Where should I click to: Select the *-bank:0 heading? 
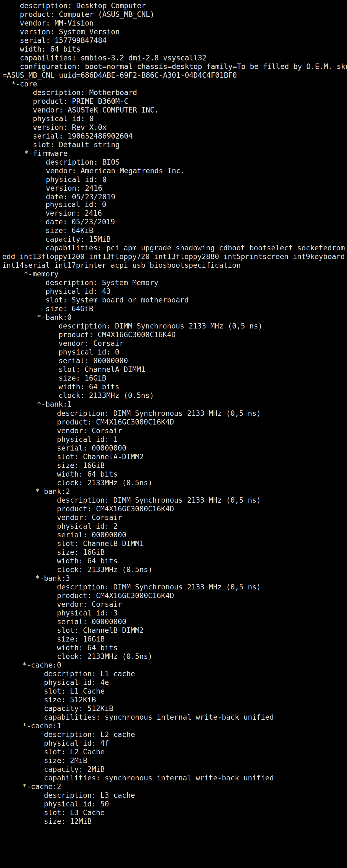(54, 317)
